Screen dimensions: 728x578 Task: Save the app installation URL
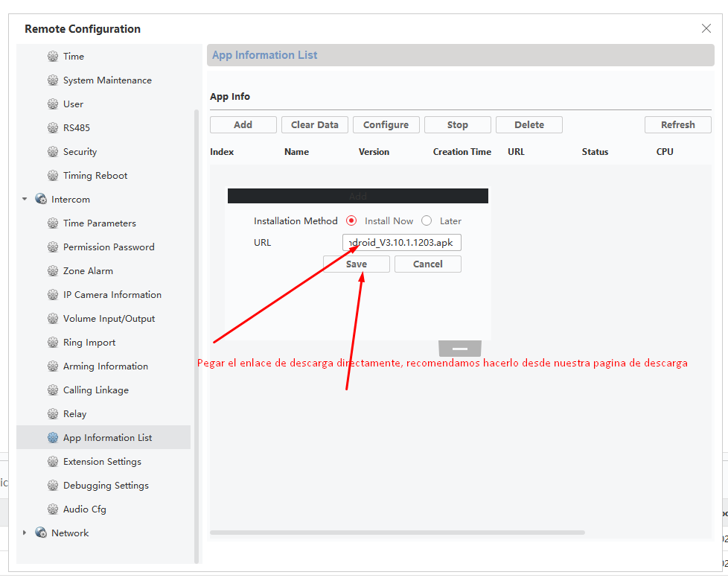pos(356,264)
